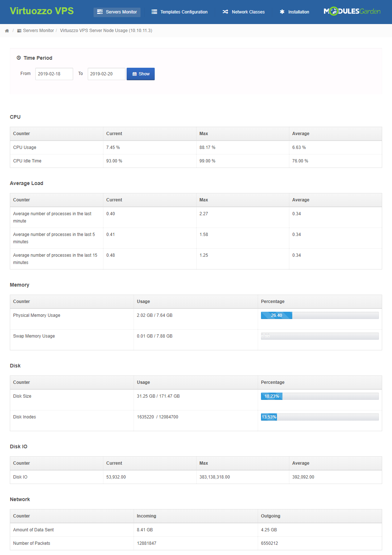Select Disk Inodes usage 1635220 / 12084700
Viewport: 392px width, 555px height.
coord(158,417)
